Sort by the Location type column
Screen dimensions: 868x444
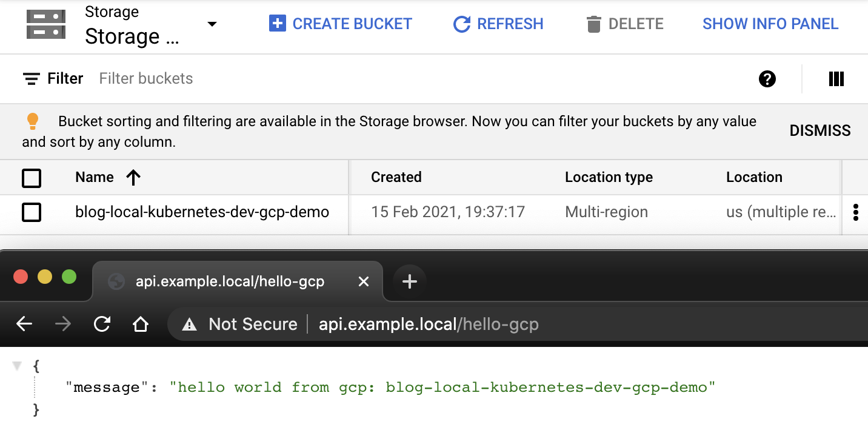[x=609, y=177]
